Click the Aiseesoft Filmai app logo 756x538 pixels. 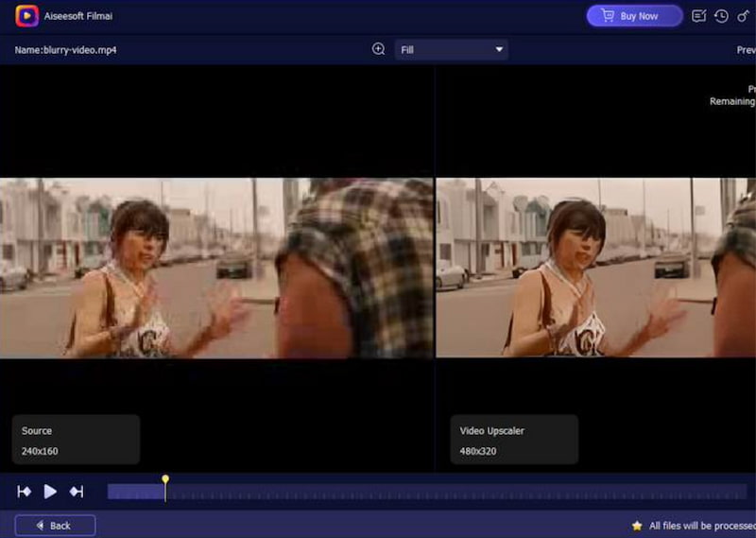coord(27,16)
